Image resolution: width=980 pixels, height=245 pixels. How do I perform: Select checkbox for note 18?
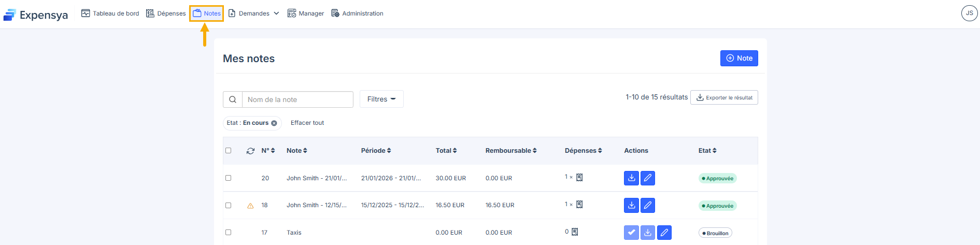click(228, 205)
